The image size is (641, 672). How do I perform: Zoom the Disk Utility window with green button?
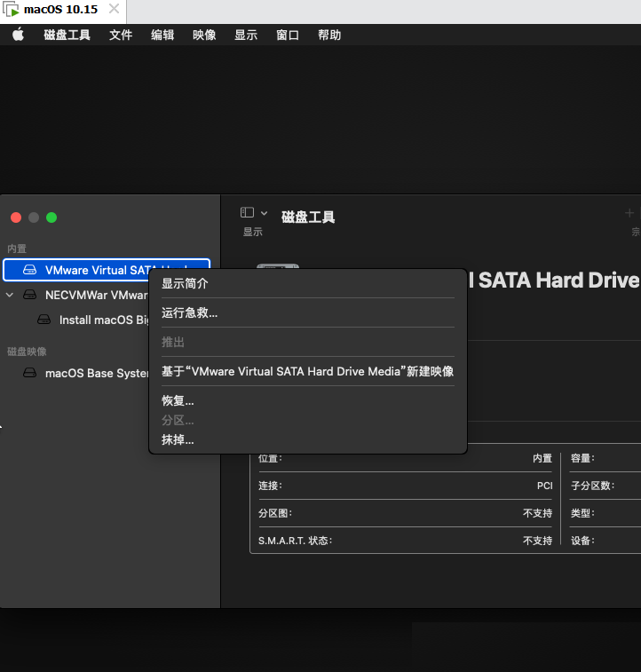51,217
